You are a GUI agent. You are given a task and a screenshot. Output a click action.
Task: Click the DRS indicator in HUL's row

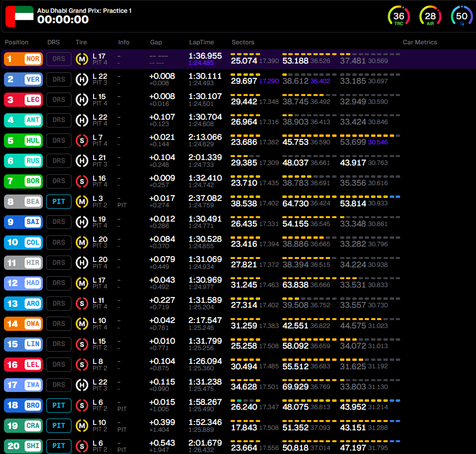click(59, 140)
